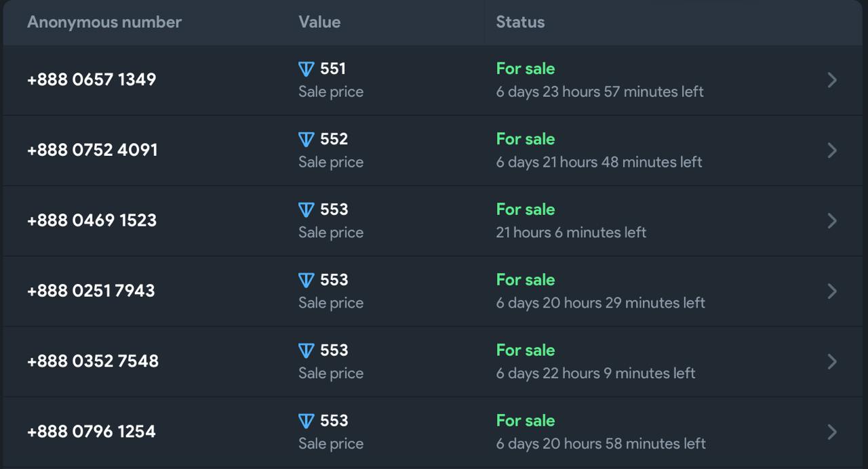The width and height of the screenshot is (868, 469).
Task: Click TON icon in +888 0469 1523 row
Action: tap(307, 210)
